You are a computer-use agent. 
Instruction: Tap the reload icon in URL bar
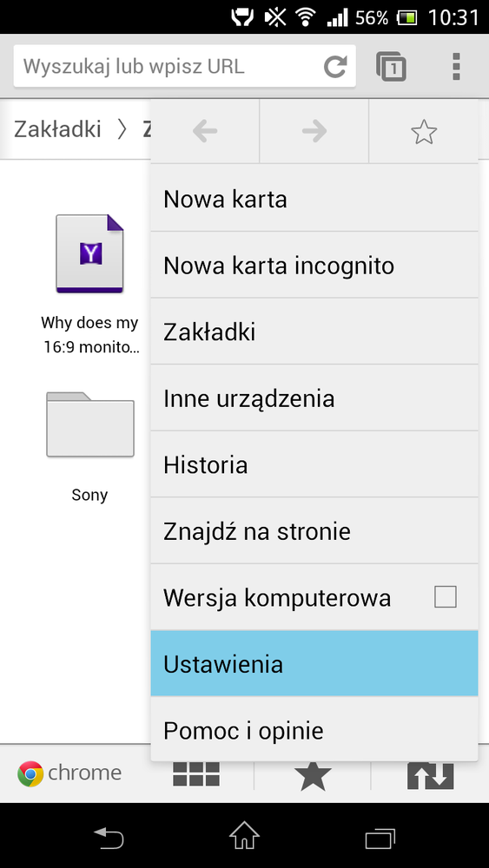[x=335, y=67]
